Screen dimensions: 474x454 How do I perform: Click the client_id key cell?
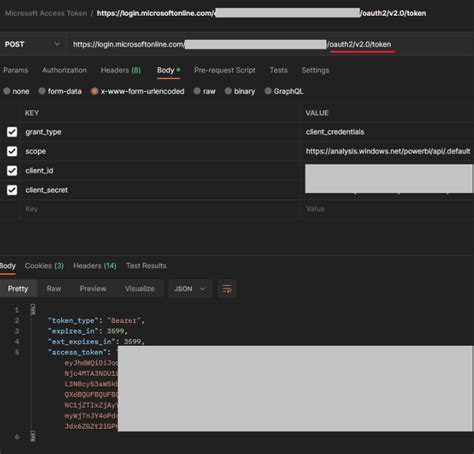(x=161, y=171)
